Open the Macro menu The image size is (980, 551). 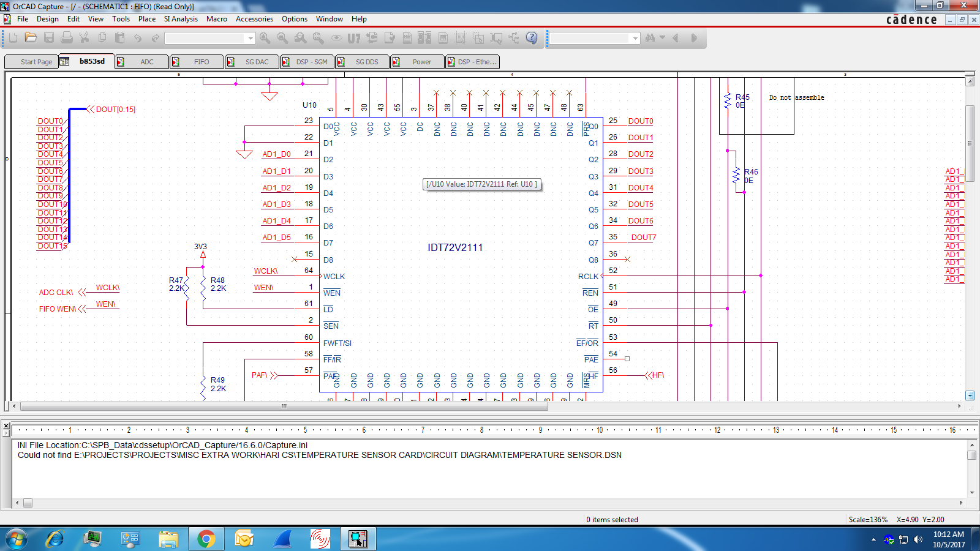point(217,19)
